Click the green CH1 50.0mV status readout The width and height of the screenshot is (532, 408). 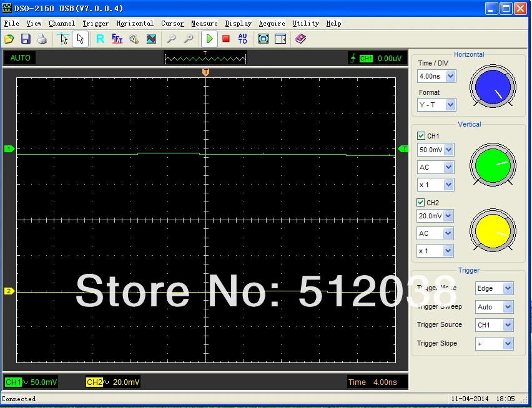tap(31, 382)
